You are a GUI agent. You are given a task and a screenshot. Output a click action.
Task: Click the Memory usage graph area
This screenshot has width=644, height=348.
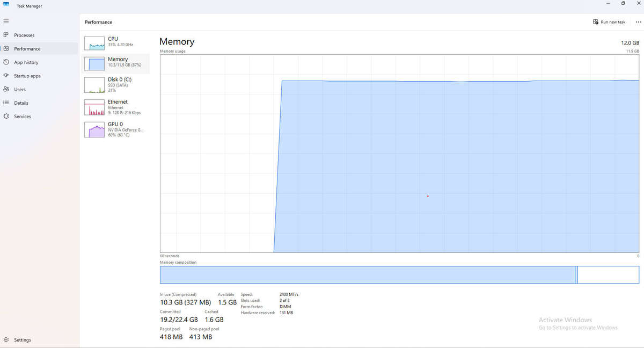[x=399, y=153]
